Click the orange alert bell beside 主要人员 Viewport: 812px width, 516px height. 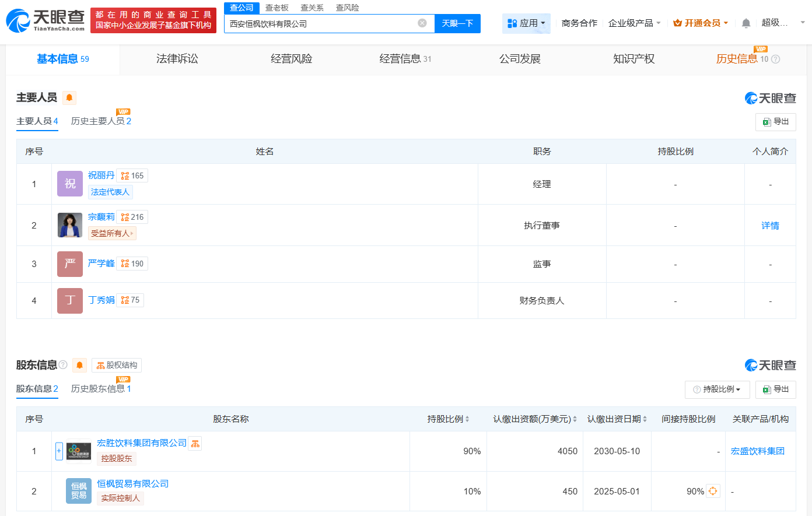pyautogui.click(x=69, y=97)
